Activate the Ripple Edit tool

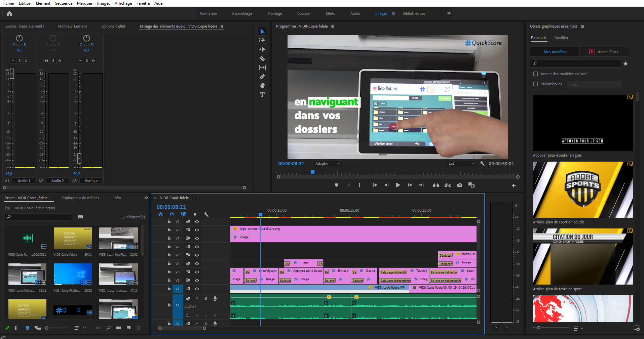coord(262,49)
